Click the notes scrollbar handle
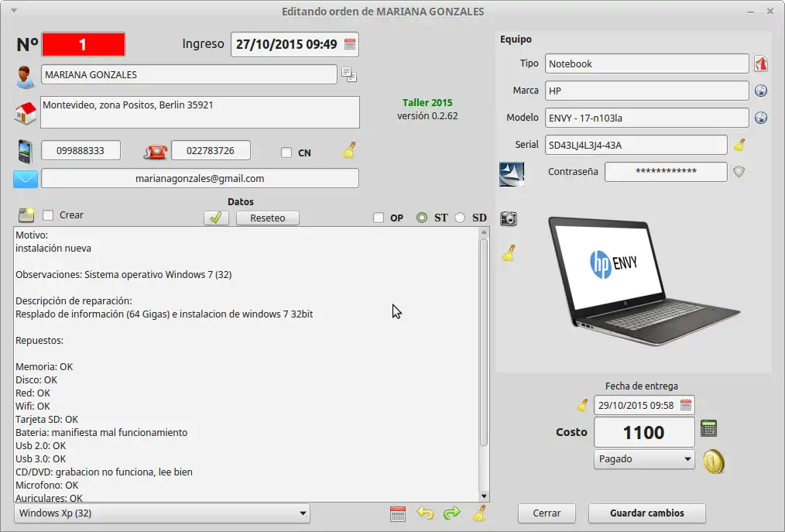Screen dimensions: 785x532 (484, 342)
